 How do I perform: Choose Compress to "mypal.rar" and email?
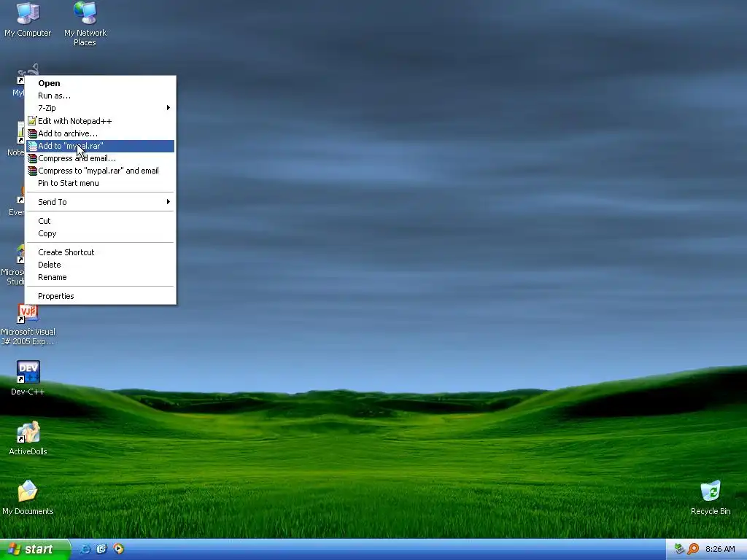pyautogui.click(x=101, y=171)
